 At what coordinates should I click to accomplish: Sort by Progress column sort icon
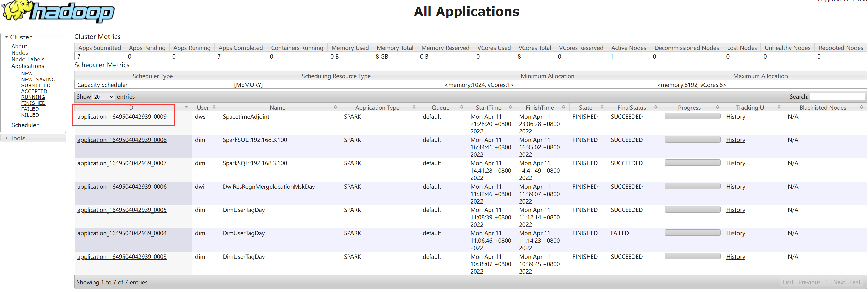(717, 107)
